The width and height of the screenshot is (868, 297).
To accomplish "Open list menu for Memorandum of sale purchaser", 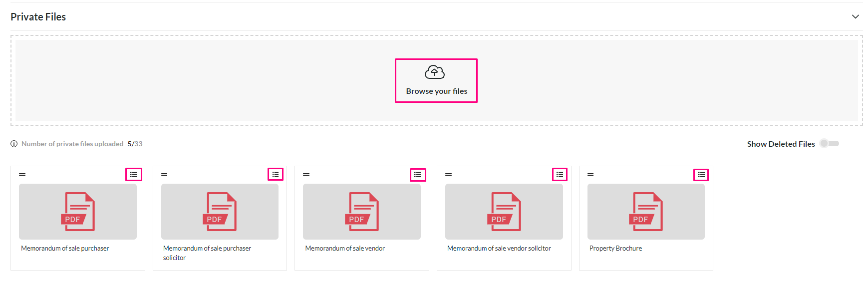I will [x=134, y=174].
